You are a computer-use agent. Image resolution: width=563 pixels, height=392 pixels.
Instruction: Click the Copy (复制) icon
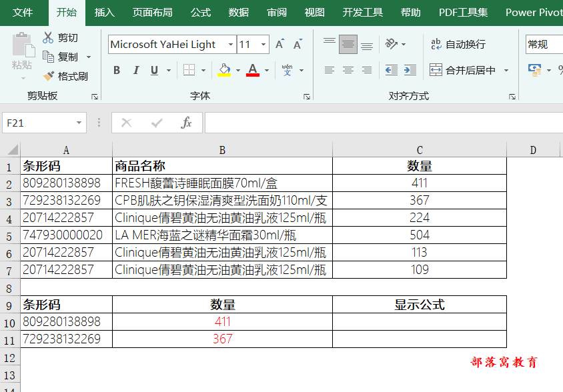48,57
